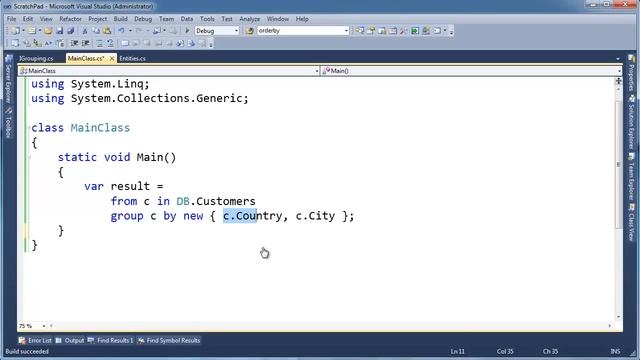Switch to the IGrouping.cs tab
Image resolution: width=640 pixels, height=360 pixels.
point(36,59)
